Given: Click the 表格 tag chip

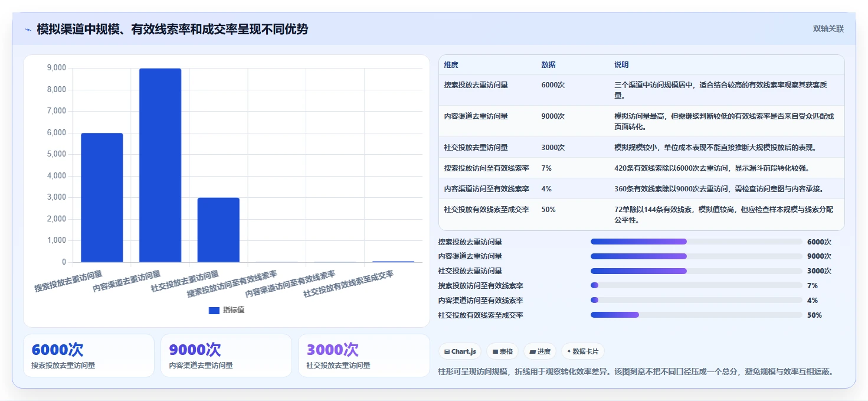Looking at the screenshot, I should [503, 351].
